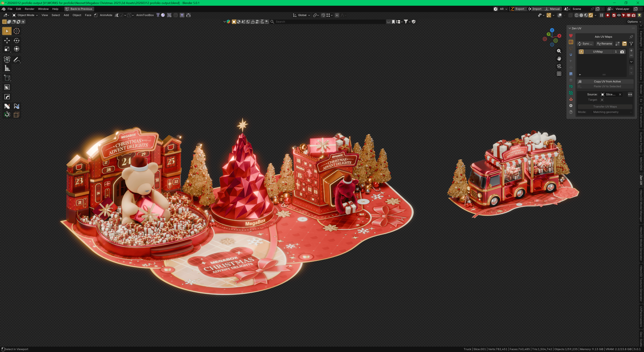Image resolution: width=644 pixels, height=352 pixels.
Task: Click the zoom magnifier viewport gizmo
Action: [559, 51]
